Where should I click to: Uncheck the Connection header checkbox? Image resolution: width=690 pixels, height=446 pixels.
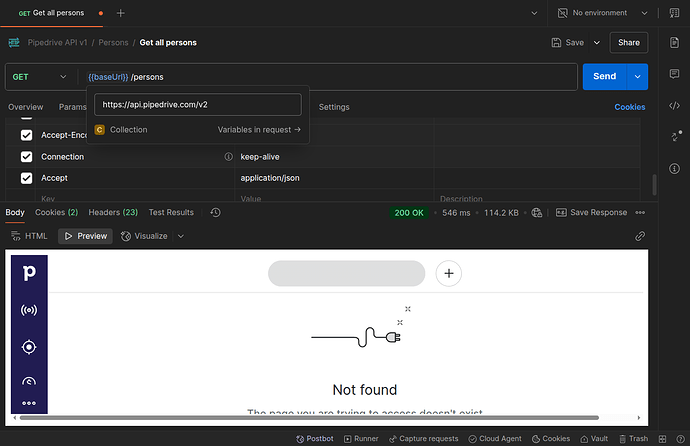[x=26, y=157]
